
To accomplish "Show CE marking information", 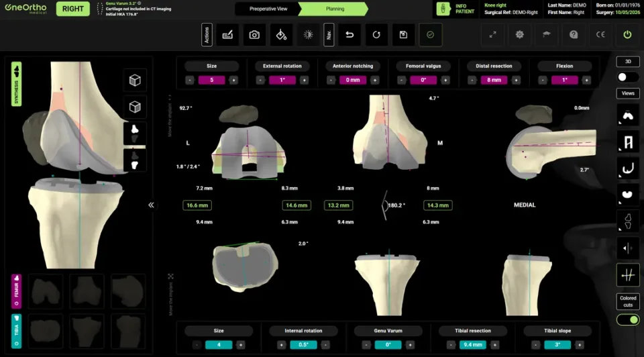I will pos(600,35).
